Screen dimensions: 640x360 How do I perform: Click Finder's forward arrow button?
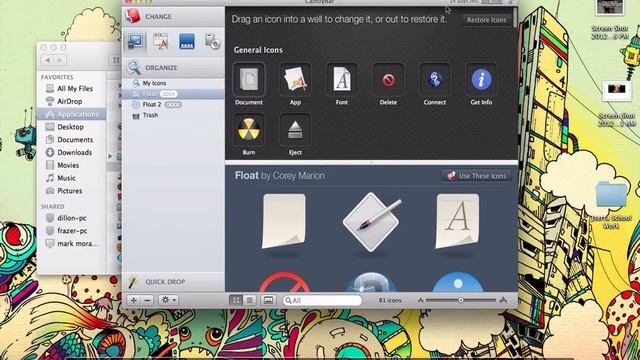[x=60, y=60]
